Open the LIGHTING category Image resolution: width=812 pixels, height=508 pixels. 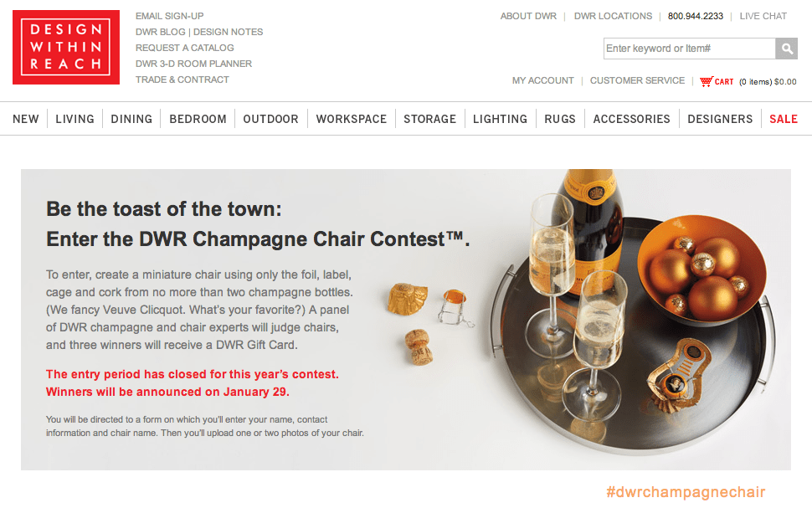(500, 119)
